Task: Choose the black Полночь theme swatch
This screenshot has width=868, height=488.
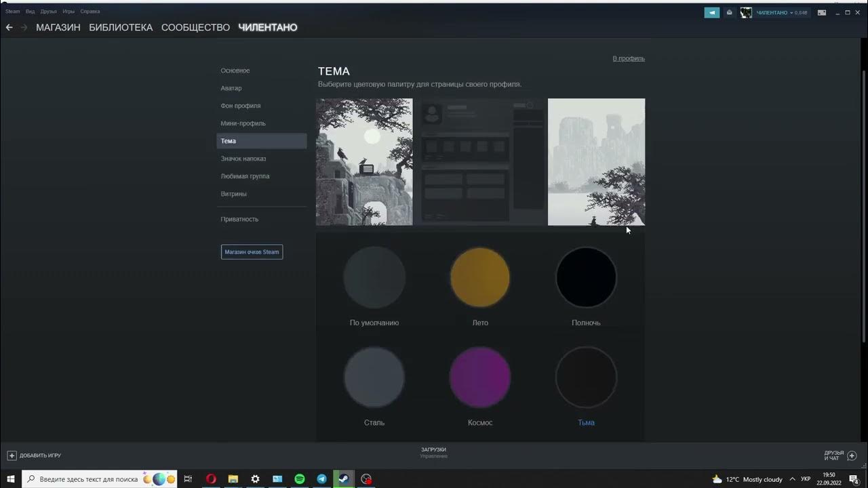Action: 586,277
